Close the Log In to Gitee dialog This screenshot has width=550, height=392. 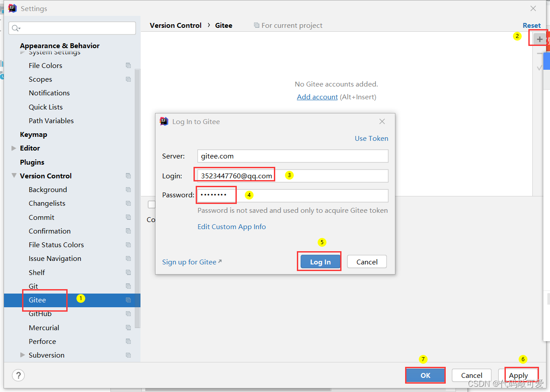point(382,121)
